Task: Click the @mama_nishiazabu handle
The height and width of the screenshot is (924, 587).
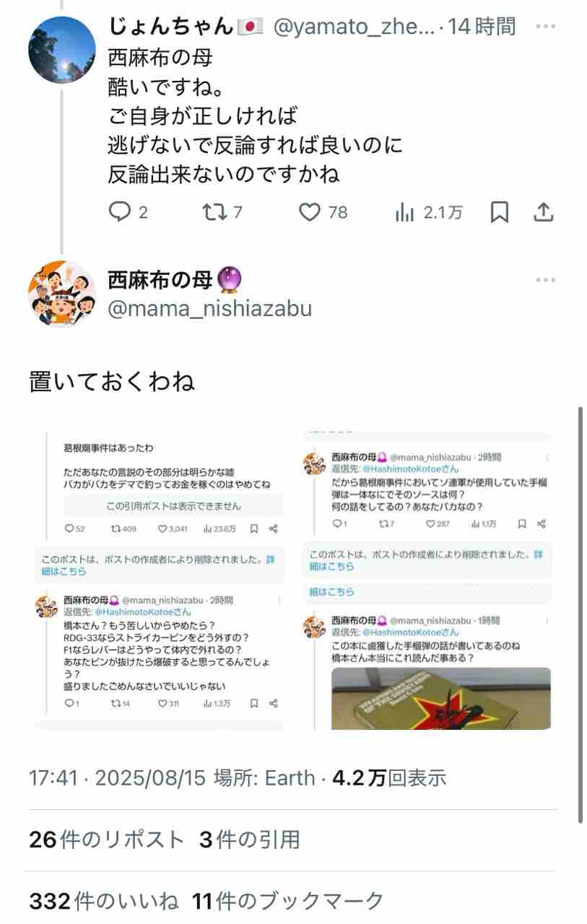Action: pos(210,309)
